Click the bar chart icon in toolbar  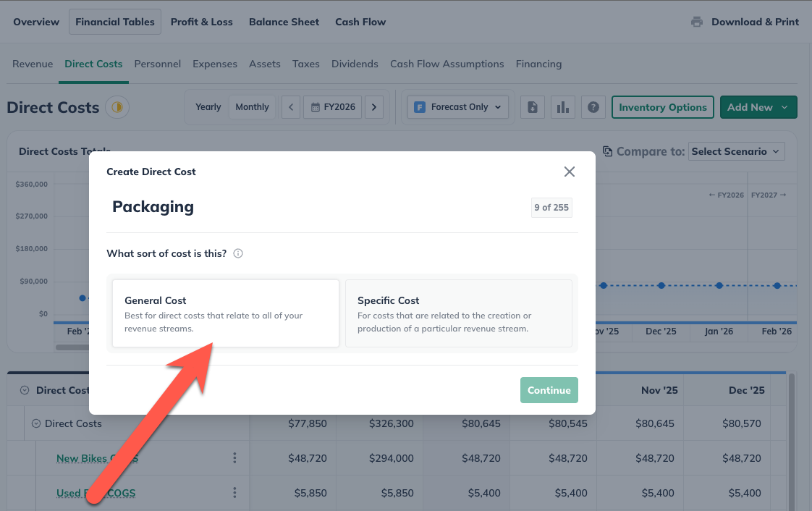click(562, 107)
